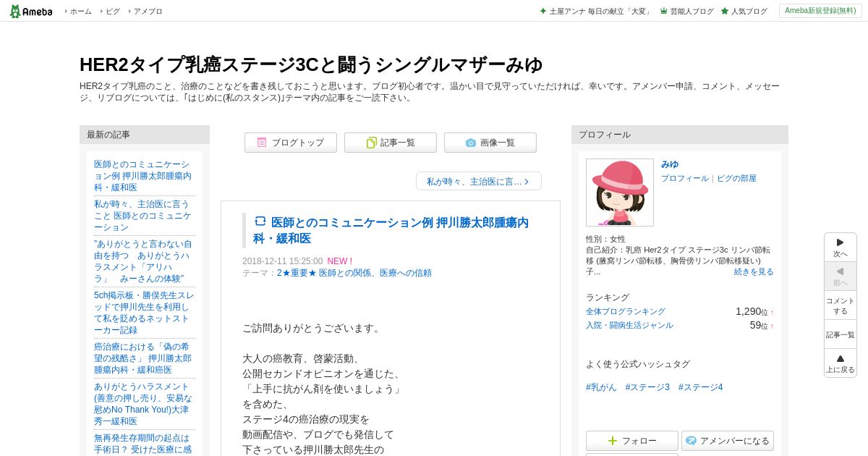This screenshot has width=868, height=456.
Task: Open profile name みゆ link
Action: (x=670, y=164)
